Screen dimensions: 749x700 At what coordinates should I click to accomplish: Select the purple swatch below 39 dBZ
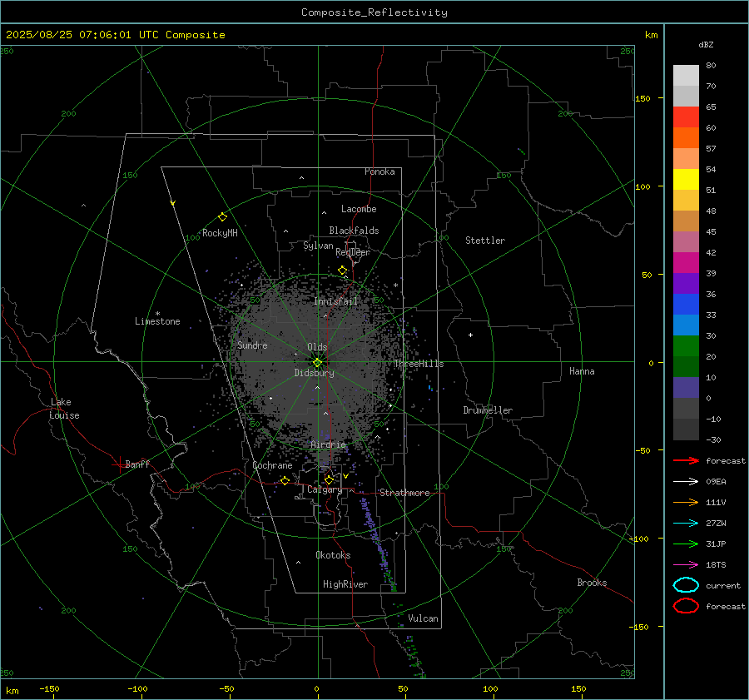686,284
